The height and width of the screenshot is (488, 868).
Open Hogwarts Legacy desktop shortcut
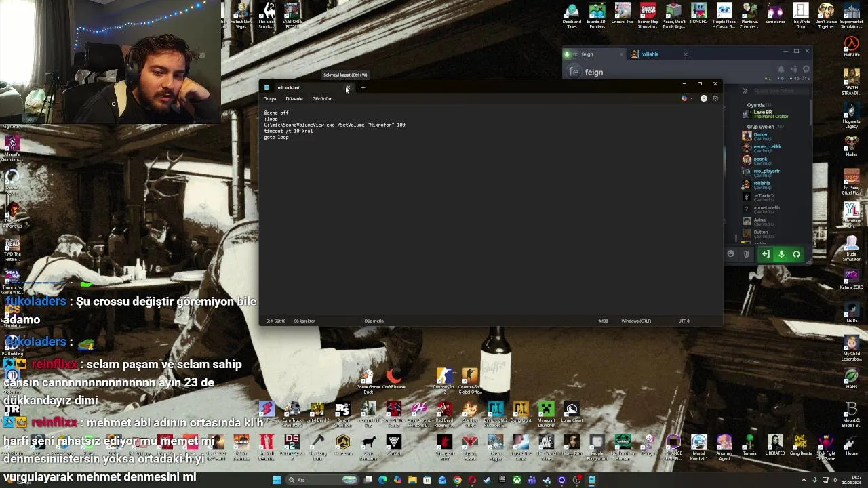[x=852, y=114]
